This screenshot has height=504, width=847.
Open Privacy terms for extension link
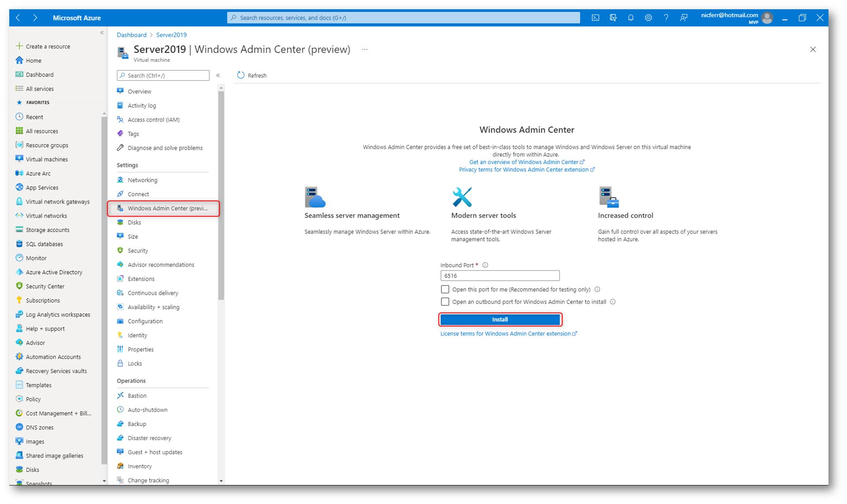526,170
